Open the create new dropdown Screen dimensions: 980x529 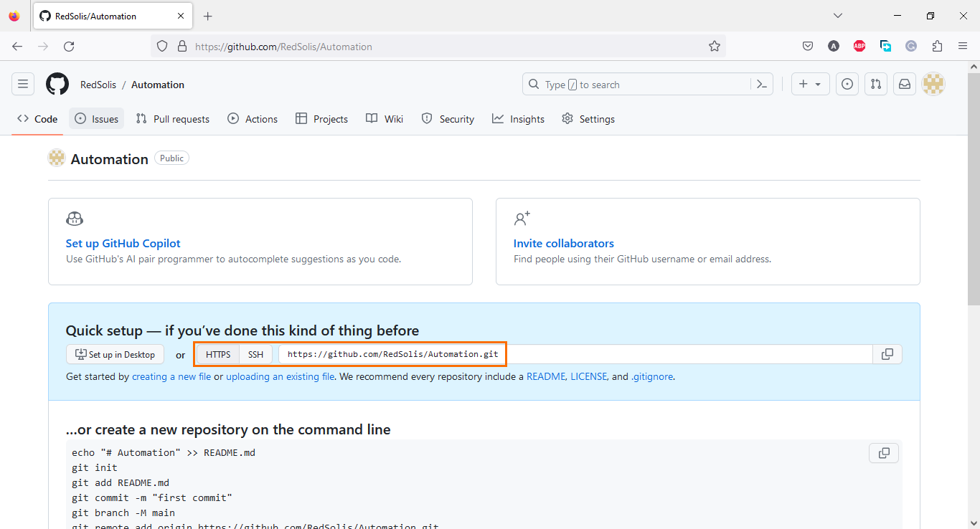(810, 84)
